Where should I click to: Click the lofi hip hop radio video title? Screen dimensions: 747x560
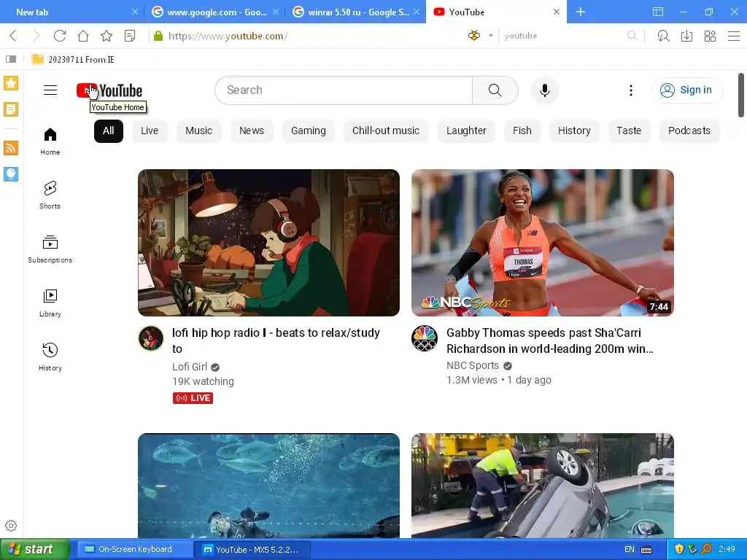tap(276, 341)
